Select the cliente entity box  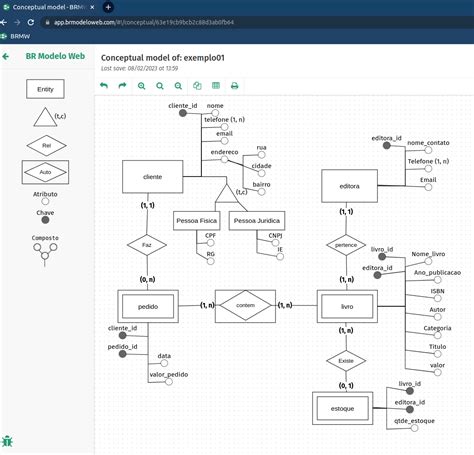point(152,177)
